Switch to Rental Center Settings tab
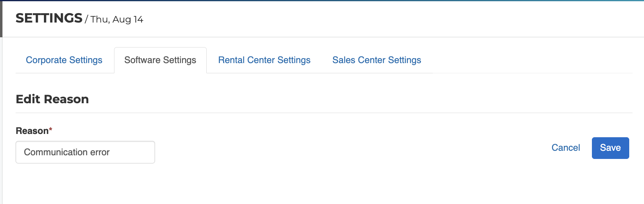The image size is (644, 204). coord(264,60)
